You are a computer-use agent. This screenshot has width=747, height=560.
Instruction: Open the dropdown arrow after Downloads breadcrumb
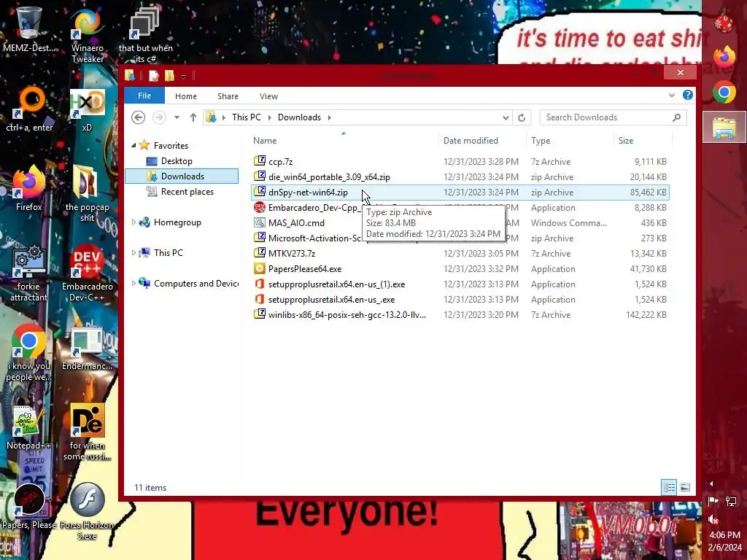329,117
